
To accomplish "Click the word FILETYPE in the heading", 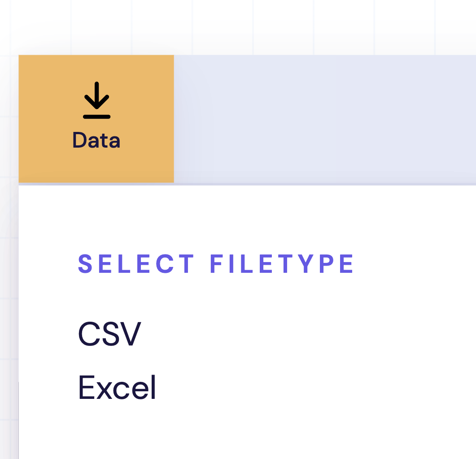I will [x=282, y=264].
